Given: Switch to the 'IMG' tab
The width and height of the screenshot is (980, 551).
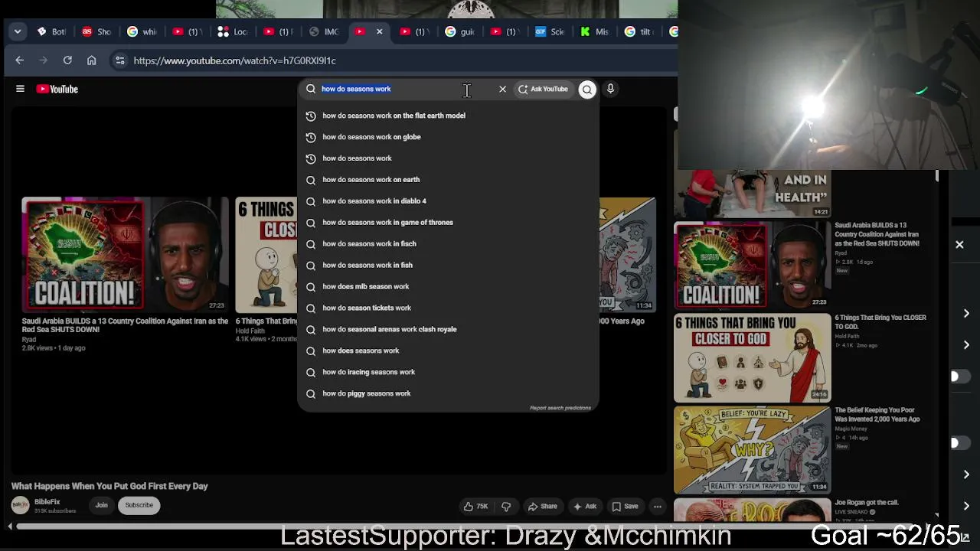Looking at the screenshot, I should 324,31.
